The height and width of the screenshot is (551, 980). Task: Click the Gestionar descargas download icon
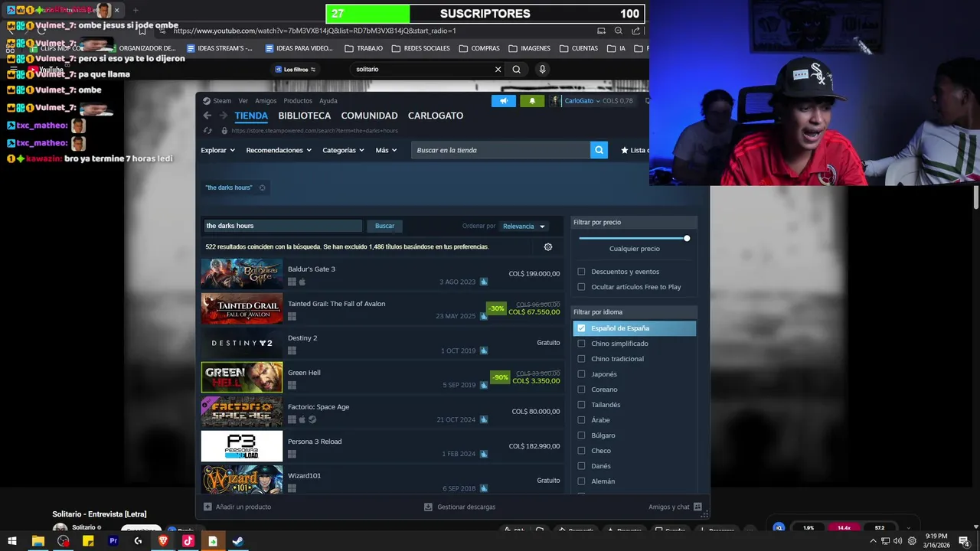428,507
